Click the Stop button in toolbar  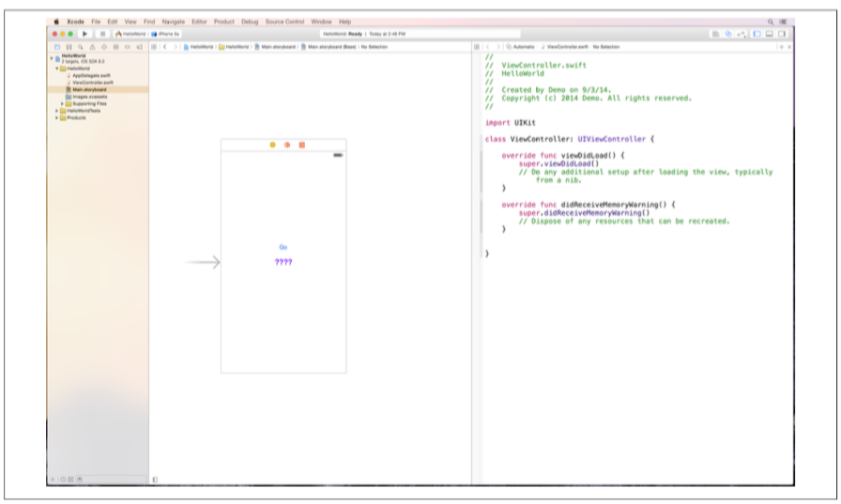(101, 34)
